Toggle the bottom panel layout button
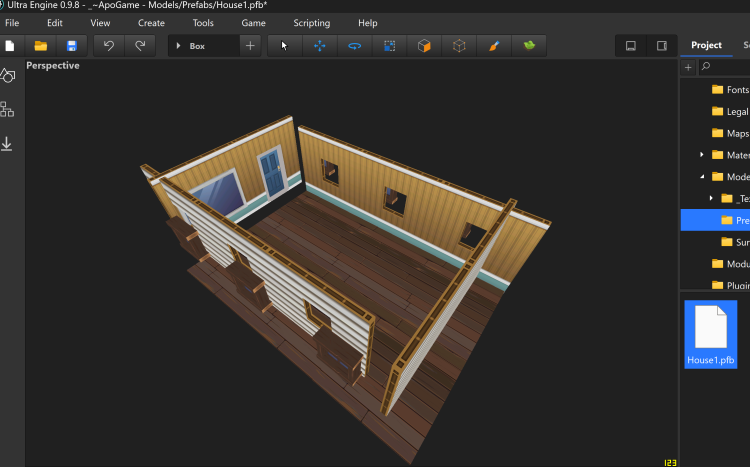Screen dimensions: 750x467 click(631, 46)
